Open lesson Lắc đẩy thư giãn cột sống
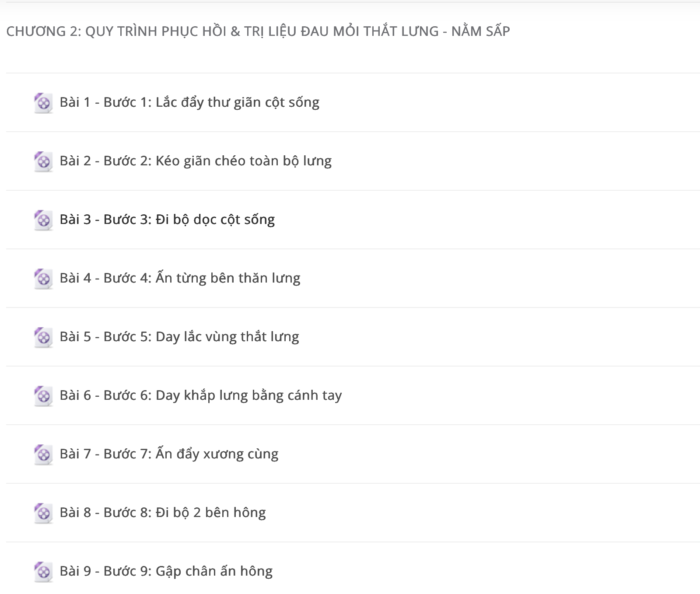This screenshot has height=594, width=700. 189,102
